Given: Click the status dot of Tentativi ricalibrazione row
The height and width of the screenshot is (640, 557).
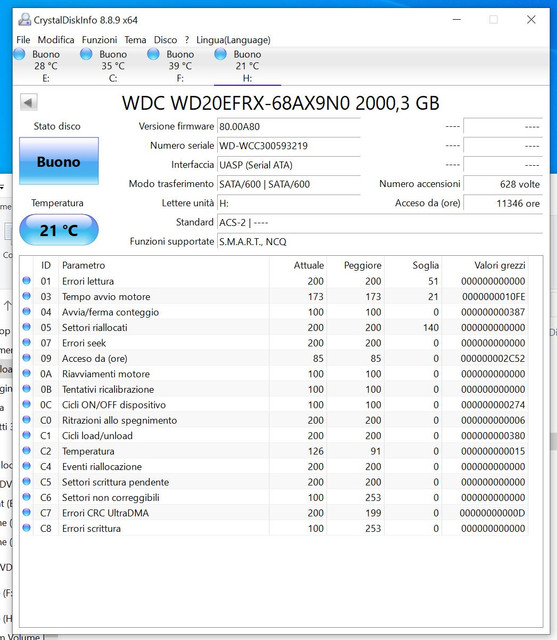Looking at the screenshot, I should pos(27,389).
